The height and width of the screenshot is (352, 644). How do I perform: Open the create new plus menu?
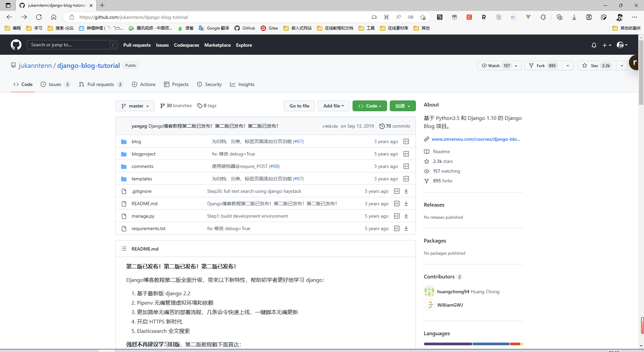[607, 45]
